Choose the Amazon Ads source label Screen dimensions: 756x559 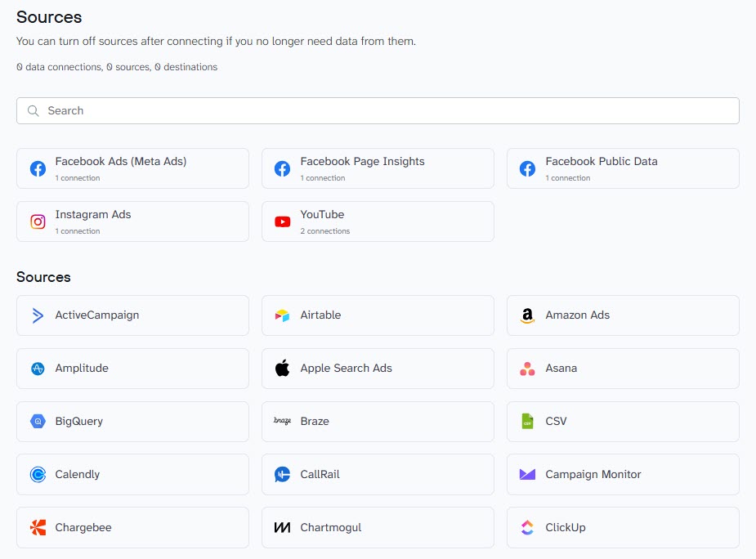tap(578, 315)
